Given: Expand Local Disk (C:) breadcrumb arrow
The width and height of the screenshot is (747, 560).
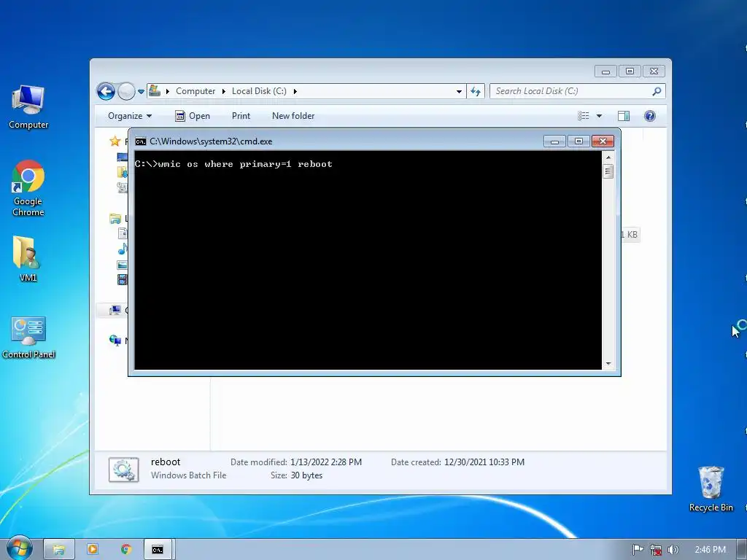Looking at the screenshot, I should (x=295, y=91).
